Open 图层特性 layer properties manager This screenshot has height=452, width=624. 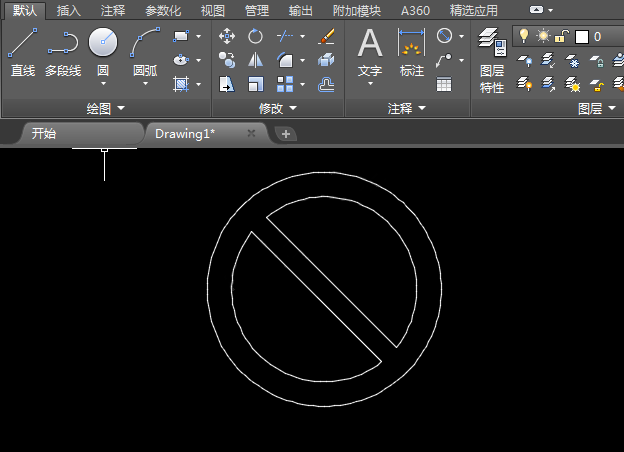[x=492, y=60]
